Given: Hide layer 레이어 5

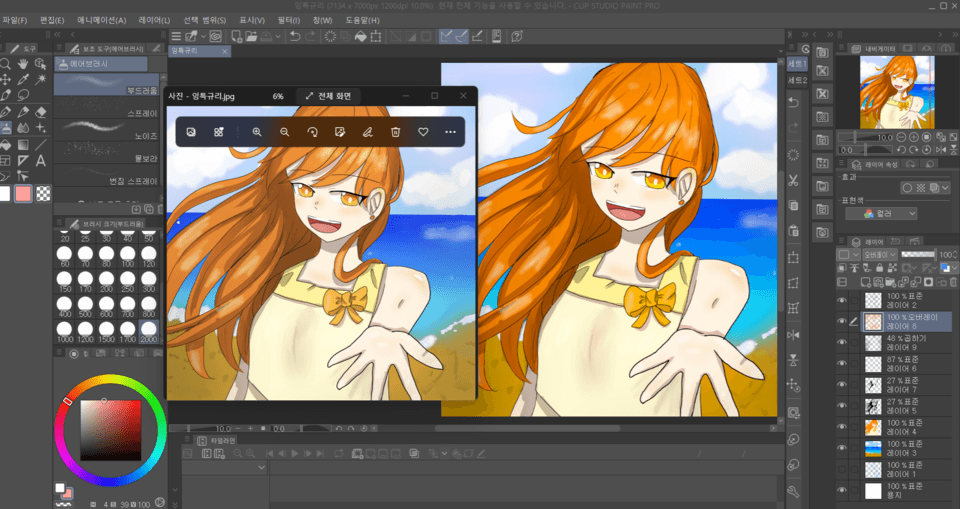Looking at the screenshot, I should tap(842, 405).
